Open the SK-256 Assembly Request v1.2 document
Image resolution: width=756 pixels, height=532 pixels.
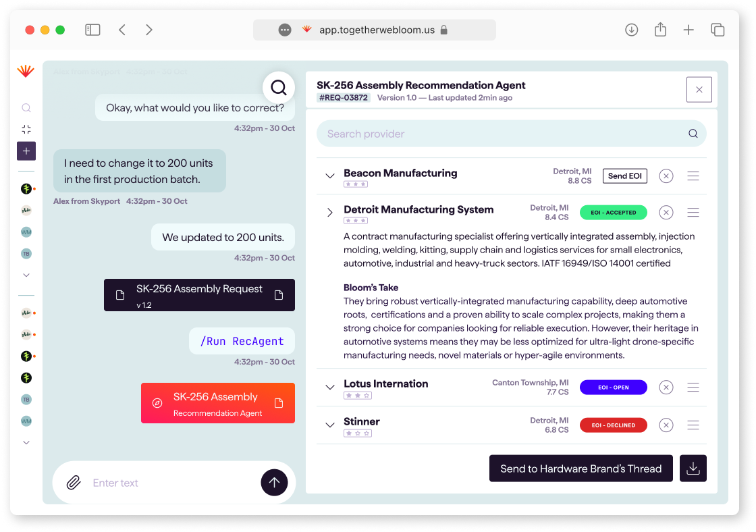coord(199,295)
